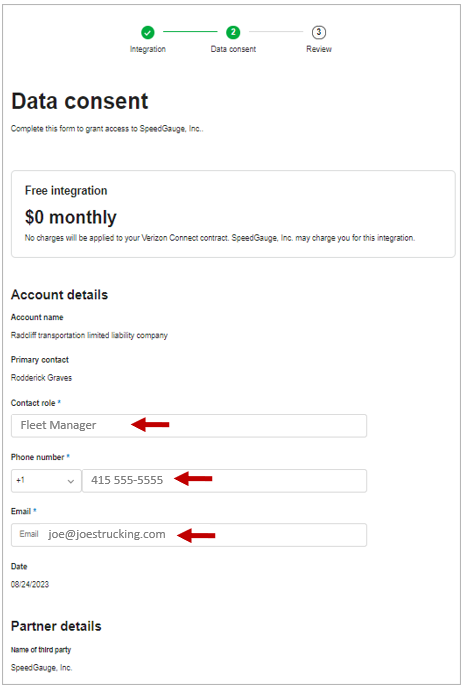Click the red arrow beside the phone number

(194, 479)
